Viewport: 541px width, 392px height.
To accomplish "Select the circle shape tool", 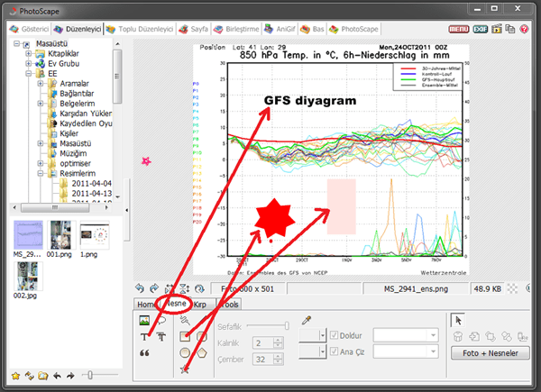I will [x=184, y=353].
